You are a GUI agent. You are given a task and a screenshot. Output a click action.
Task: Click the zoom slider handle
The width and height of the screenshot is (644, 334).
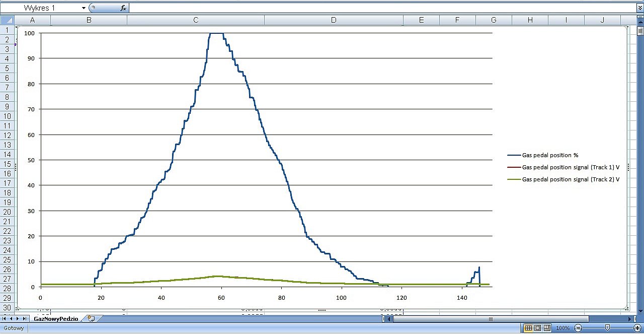pos(607,328)
